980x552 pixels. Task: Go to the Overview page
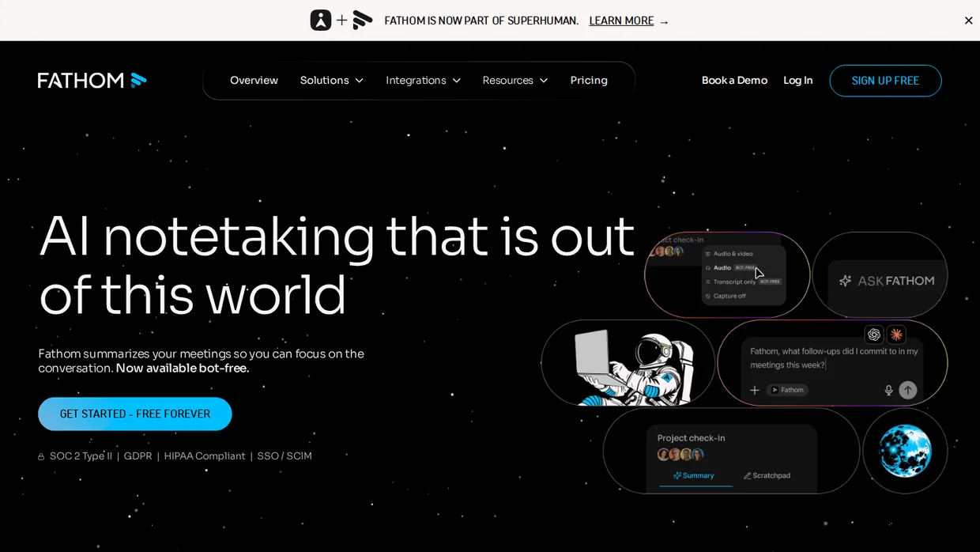click(254, 81)
